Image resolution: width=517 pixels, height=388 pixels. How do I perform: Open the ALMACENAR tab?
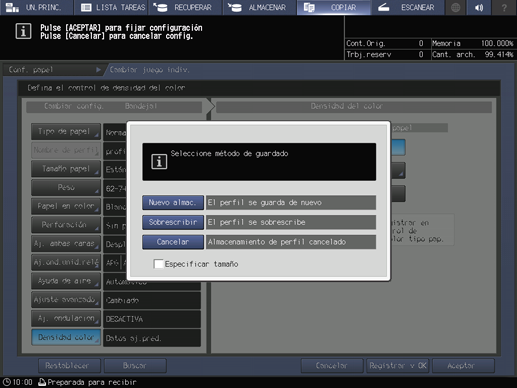pyautogui.click(x=260, y=7)
